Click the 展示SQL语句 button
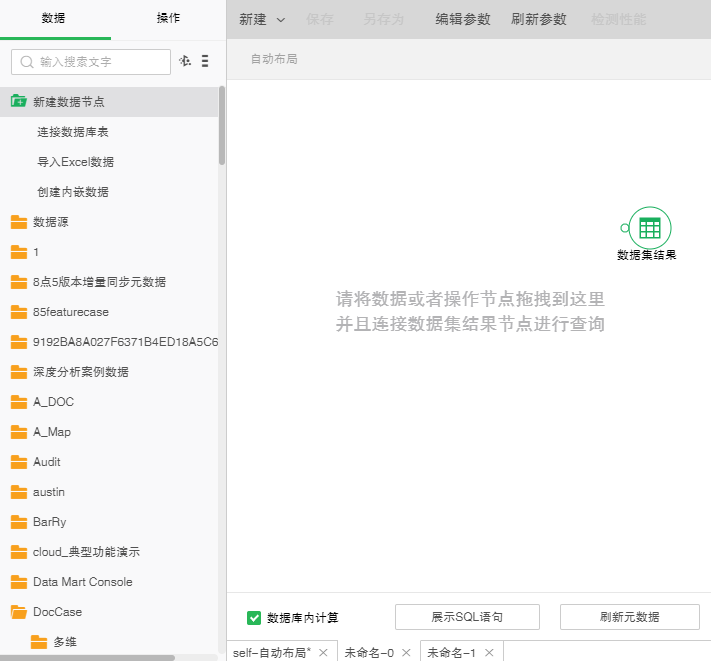711x661 pixels. tap(467, 617)
